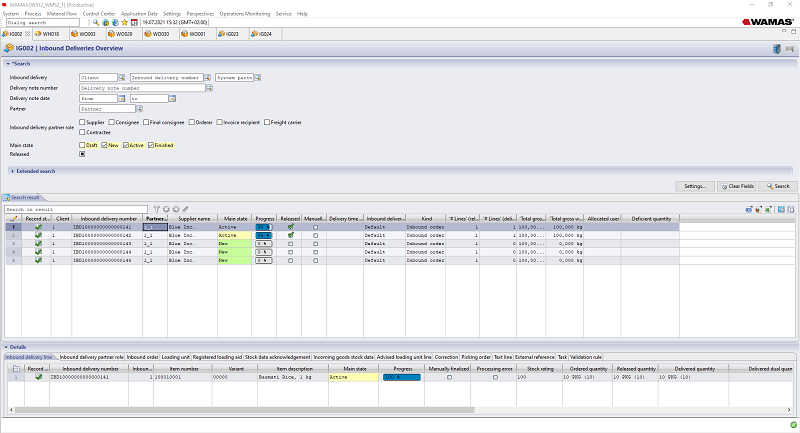The height and width of the screenshot is (433, 800).
Task: Click into the Dialog search field
Action: pos(42,22)
